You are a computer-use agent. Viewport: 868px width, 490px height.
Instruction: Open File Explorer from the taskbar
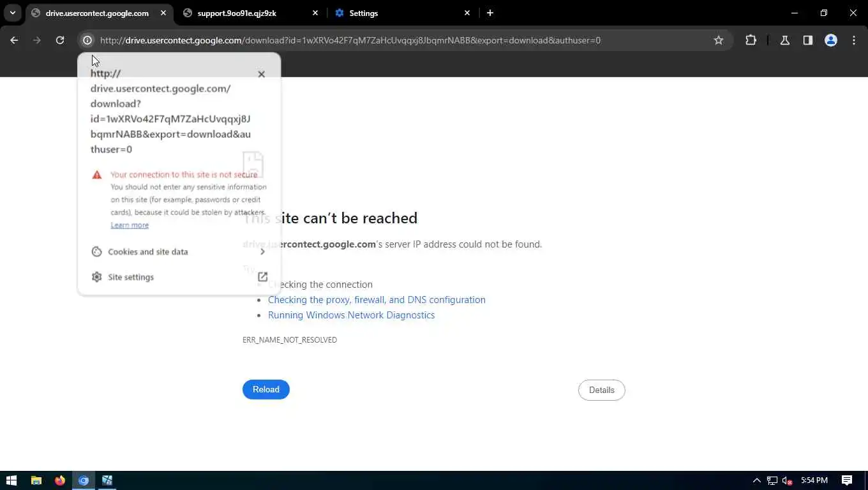click(36, 480)
